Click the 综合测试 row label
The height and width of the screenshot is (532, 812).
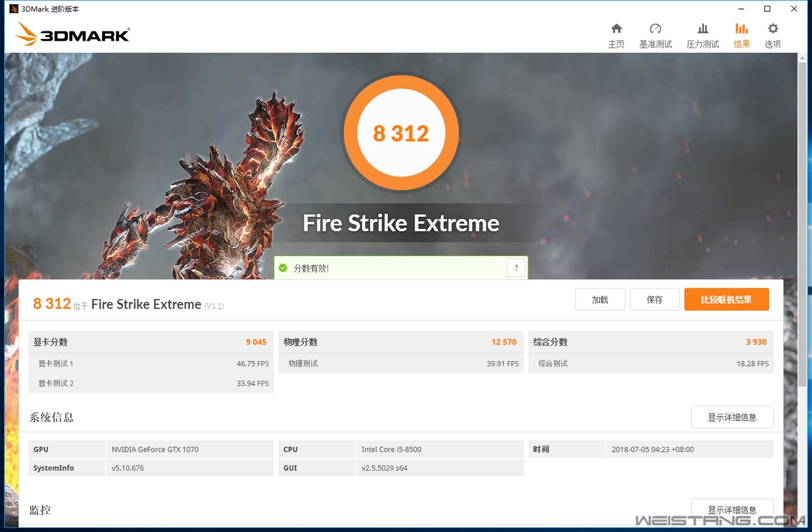553,364
